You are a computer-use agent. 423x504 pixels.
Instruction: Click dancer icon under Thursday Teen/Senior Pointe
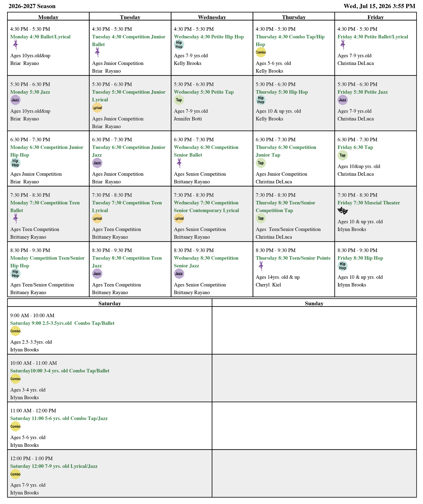click(x=261, y=266)
